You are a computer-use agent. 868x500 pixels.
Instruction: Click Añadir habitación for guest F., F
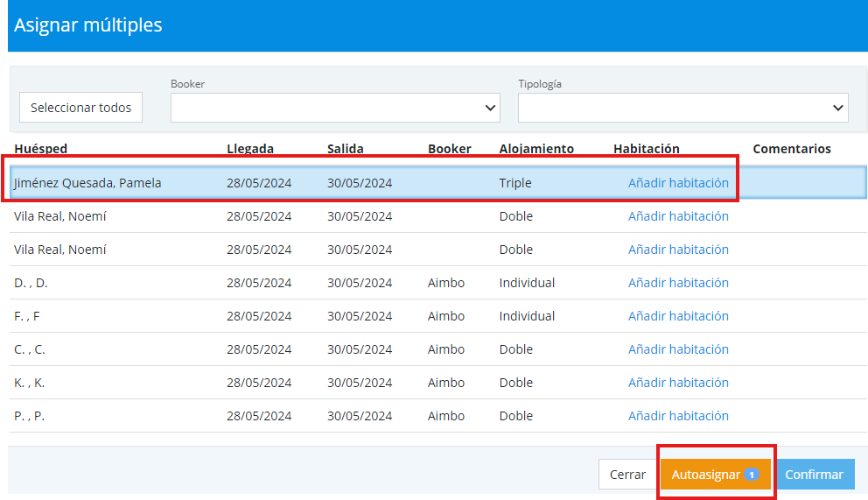coord(678,316)
